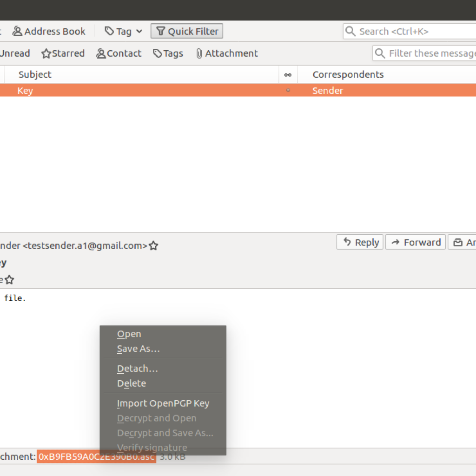Click Reply button
The height and width of the screenshot is (476, 476).
(360, 242)
